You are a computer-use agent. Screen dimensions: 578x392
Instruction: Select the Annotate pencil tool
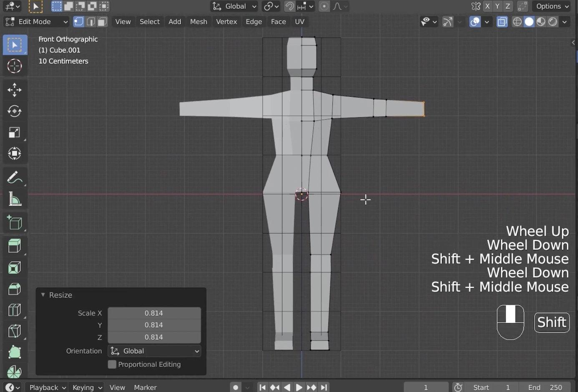(14, 178)
